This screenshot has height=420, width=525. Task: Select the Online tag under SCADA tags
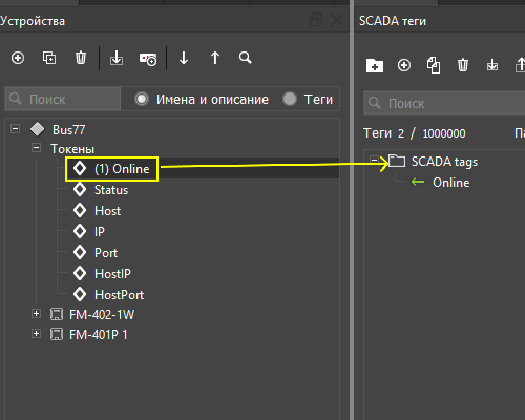pos(450,183)
